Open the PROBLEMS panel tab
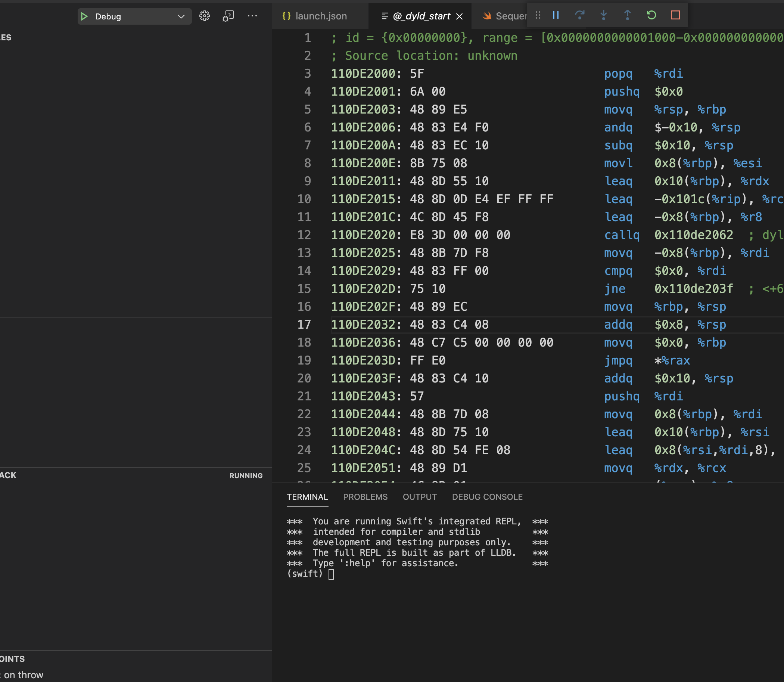This screenshot has width=784, height=682. point(365,497)
